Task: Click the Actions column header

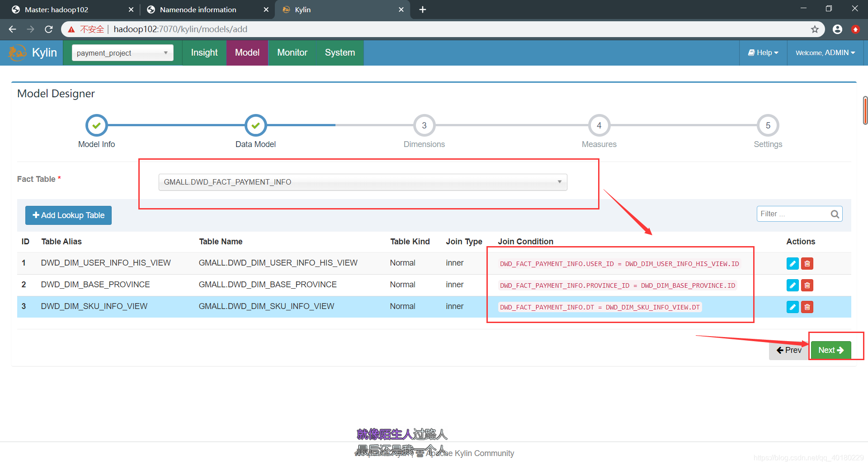Action: (801, 242)
